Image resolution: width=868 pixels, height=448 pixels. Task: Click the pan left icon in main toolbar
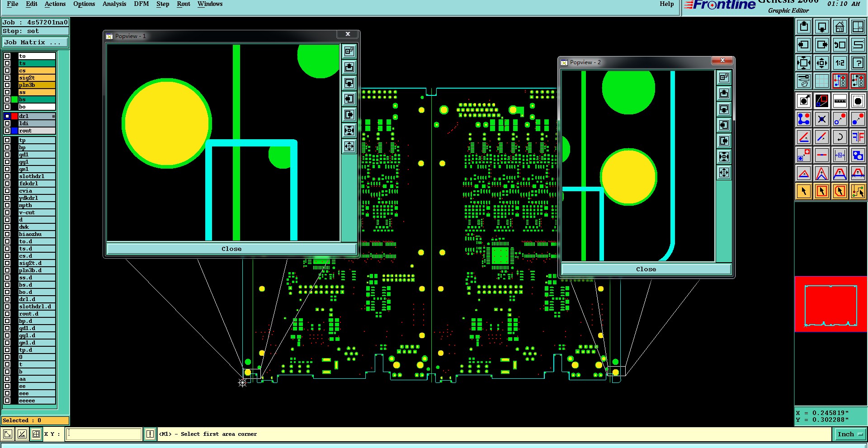pos(804,45)
